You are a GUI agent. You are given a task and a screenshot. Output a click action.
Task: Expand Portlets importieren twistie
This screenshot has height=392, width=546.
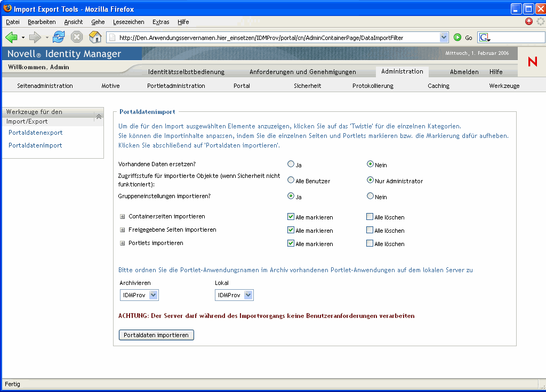pyautogui.click(x=122, y=243)
